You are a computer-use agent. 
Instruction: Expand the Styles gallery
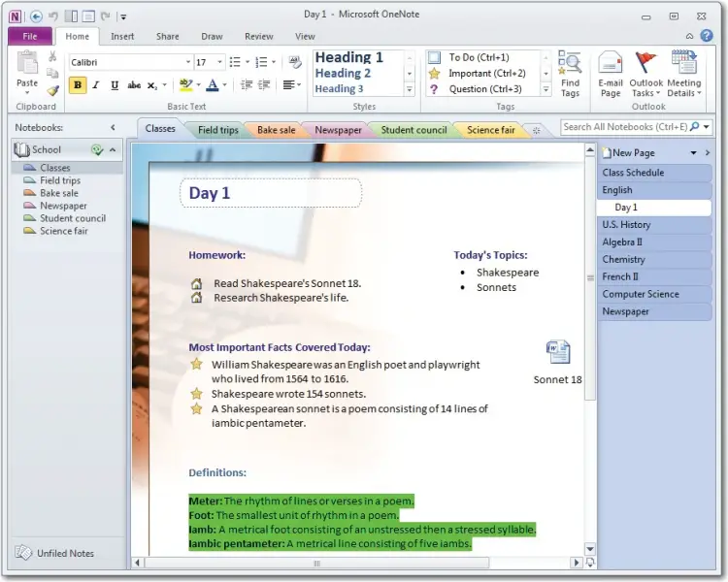[x=410, y=88]
